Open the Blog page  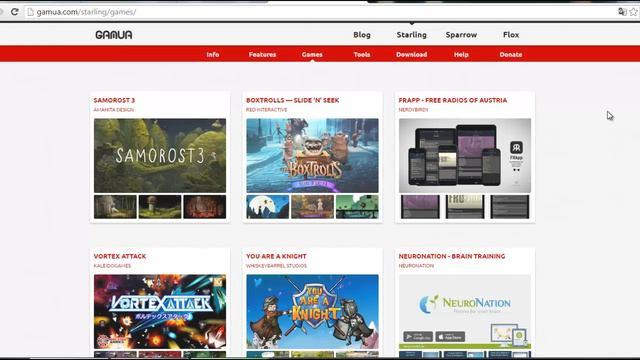(362, 35)
